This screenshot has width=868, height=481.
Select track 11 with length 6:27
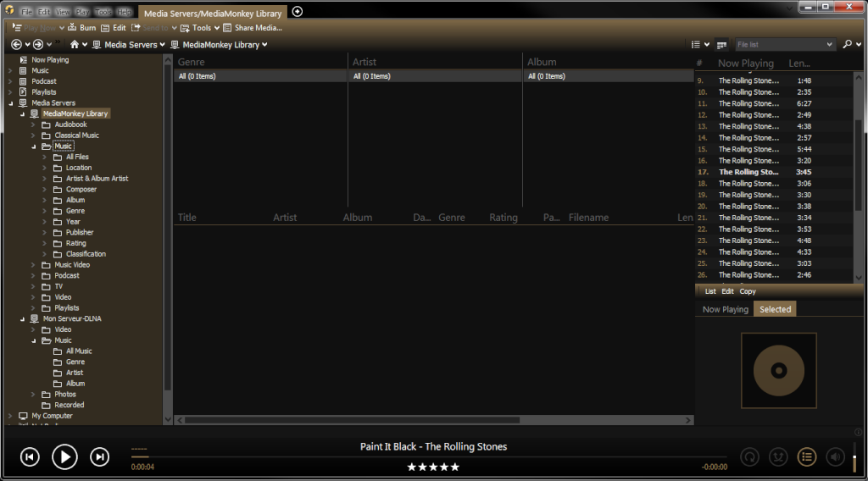coord(774,103)
